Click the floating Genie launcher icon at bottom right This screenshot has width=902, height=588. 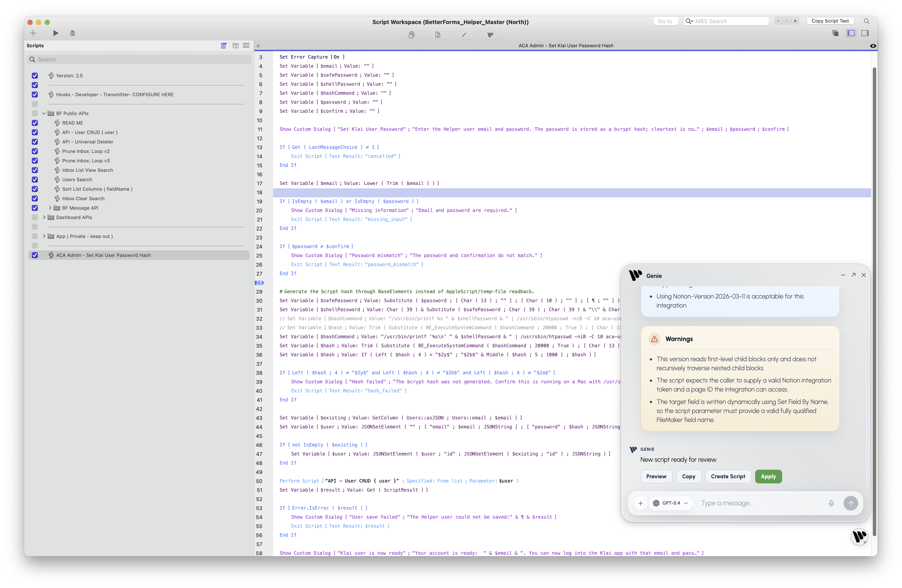pos(859,536)
